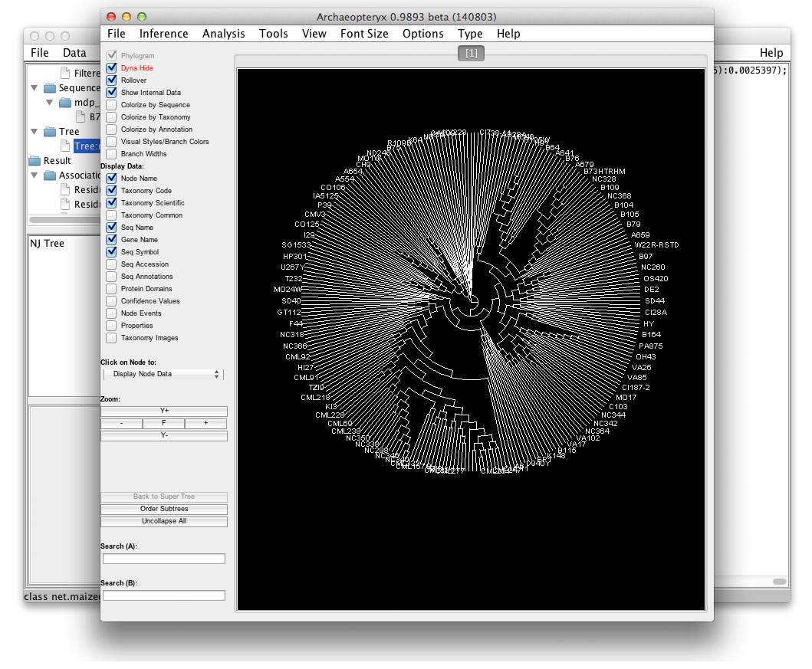
Task: Enable Branch Widths checkbox
Action: click(111, 154)
